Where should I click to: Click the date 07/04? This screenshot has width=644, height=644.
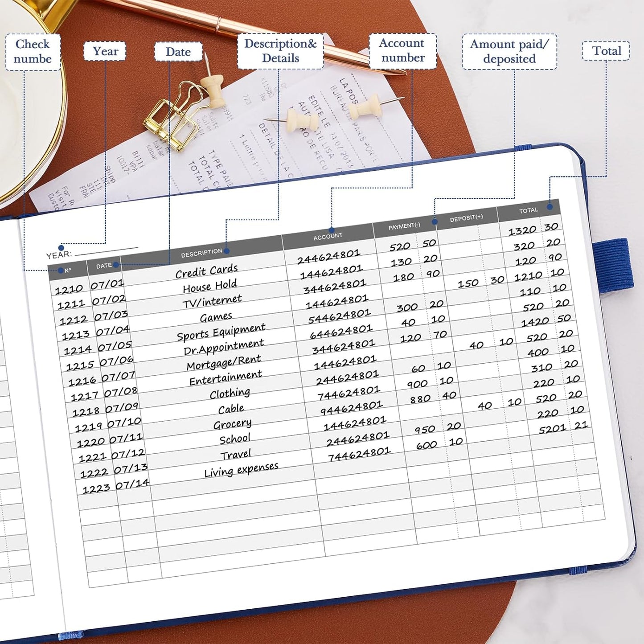[x=113, y=331]
